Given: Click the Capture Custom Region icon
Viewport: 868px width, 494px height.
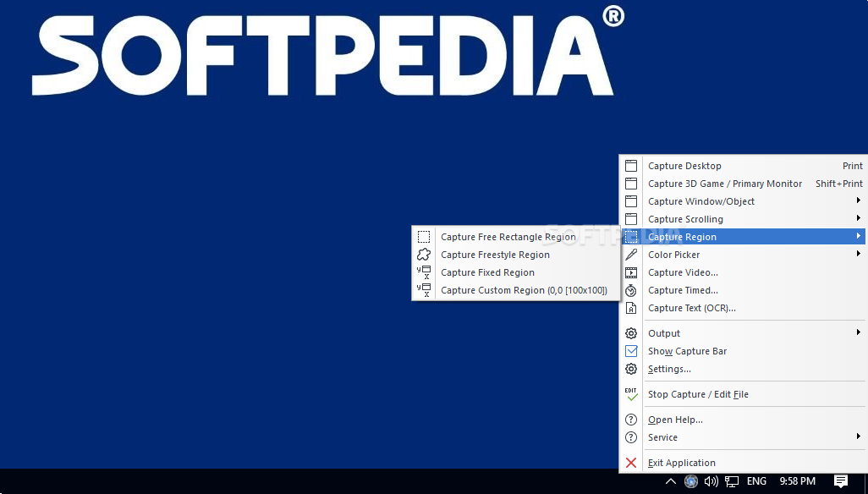Looking at the screenshot, I should (x=424, y=290).
